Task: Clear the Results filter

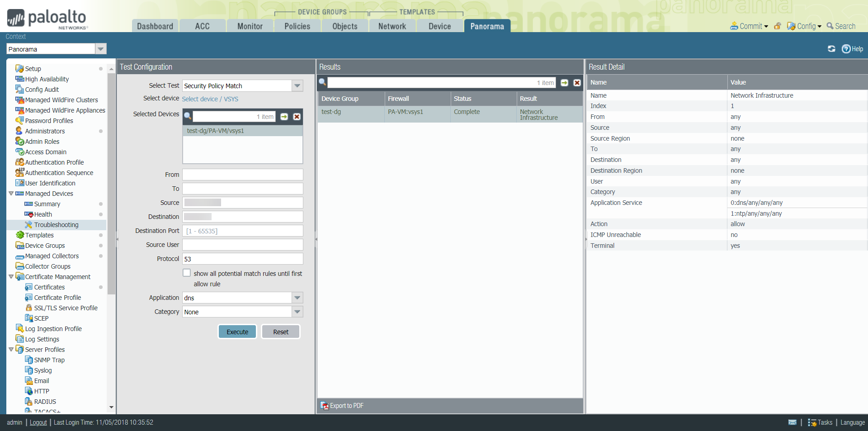Action: pyautogui.click(x=577, y=83)
